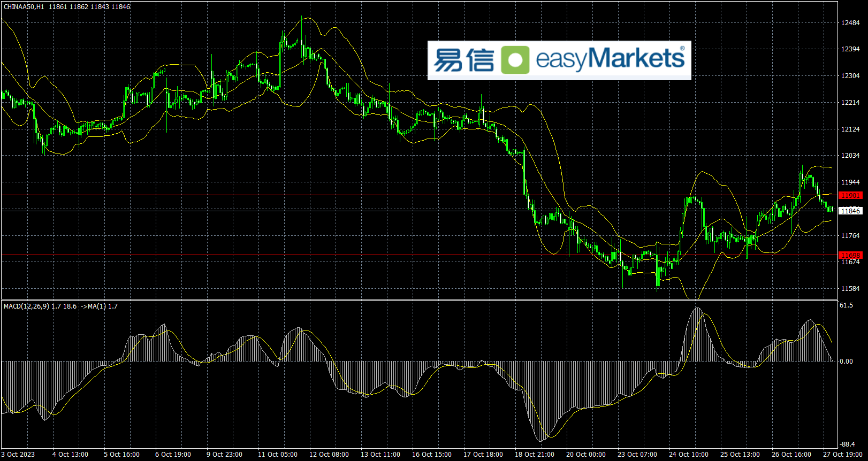Click the 20 Oct 00:00 time label

(x=586, y=455)
